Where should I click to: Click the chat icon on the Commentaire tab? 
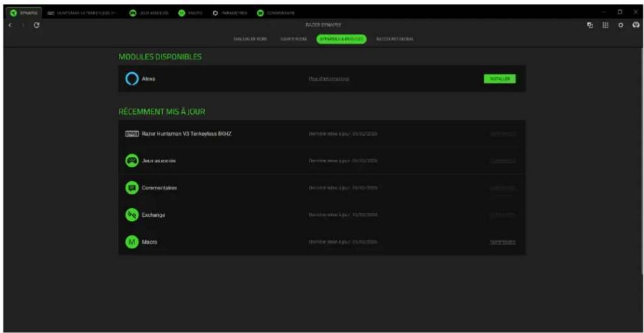coord(260,13)
